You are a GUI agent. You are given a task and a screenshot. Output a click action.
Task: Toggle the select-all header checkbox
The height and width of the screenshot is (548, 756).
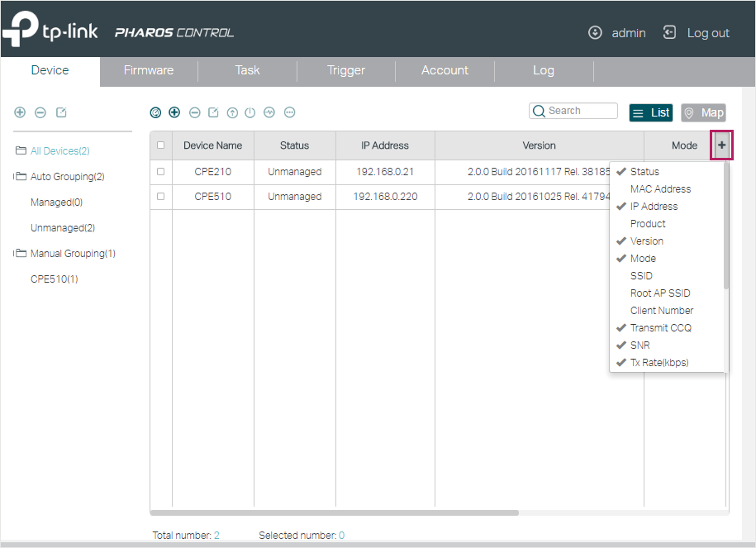161,145
